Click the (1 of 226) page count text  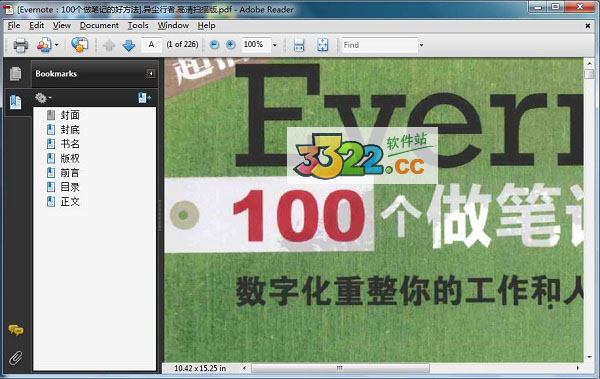point(182,44)
